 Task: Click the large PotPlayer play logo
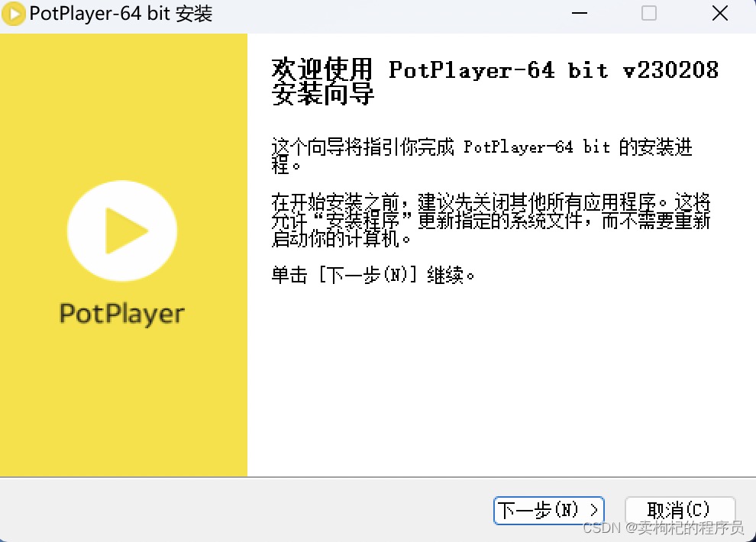point(122,231)
